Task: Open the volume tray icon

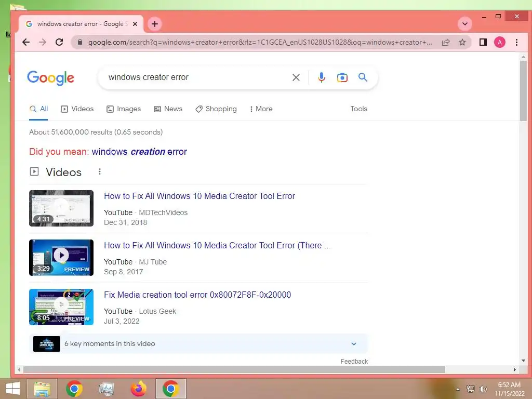Action: (x=483, y=389)
